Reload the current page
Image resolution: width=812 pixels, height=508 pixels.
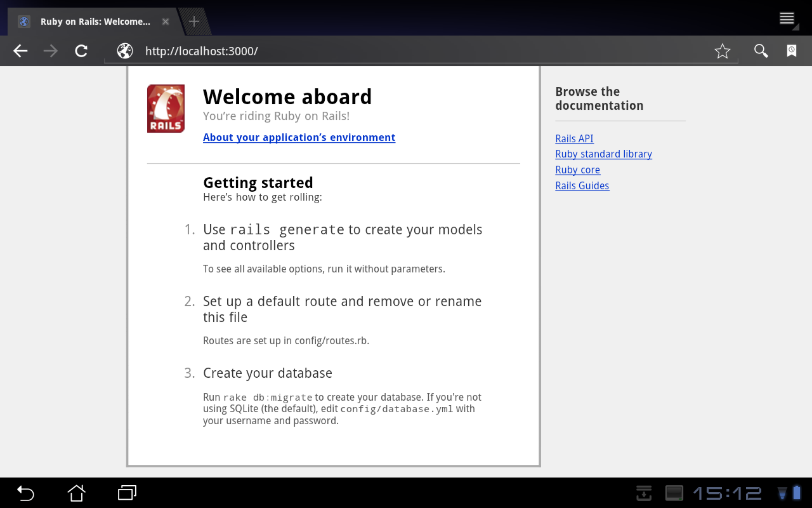(81, 51)
